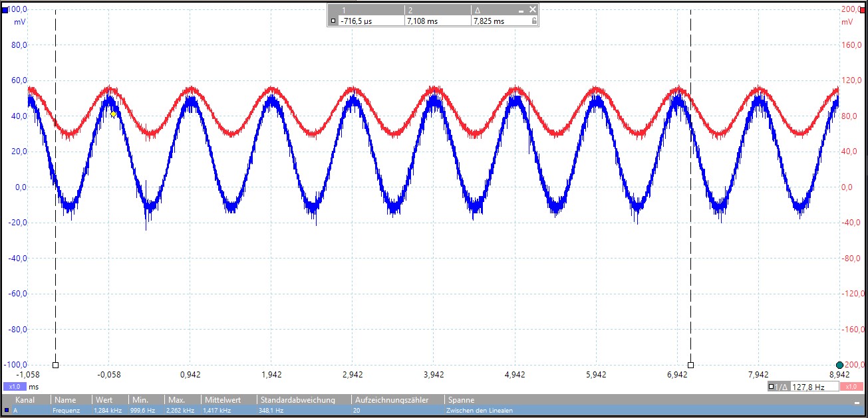The image size is (868, 418).
Task: Click the Mittelwert column header
Action: 222,399
